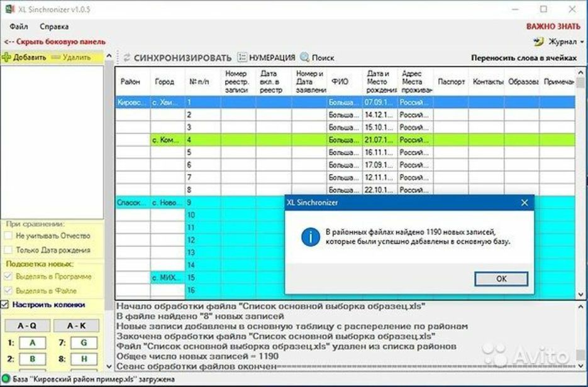Image resolution: width=588 pixels, height=387 pixels.
Task: Click the 'Город' column header
Action: (x=168, y=82)
